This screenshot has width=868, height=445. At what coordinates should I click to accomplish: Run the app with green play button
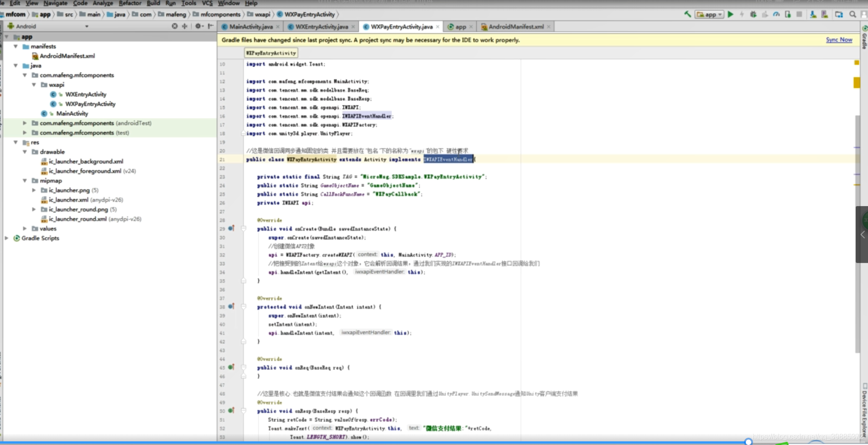[x=731, y=15]
